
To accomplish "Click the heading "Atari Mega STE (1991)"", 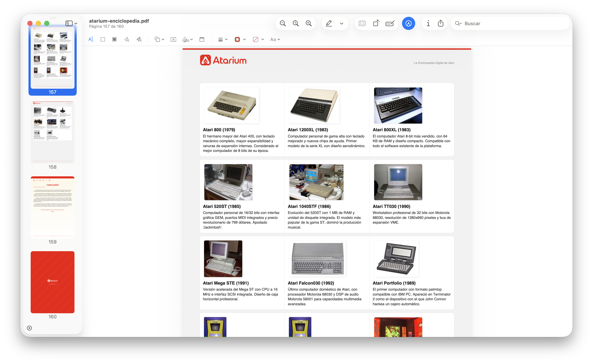I will point(226,283).
